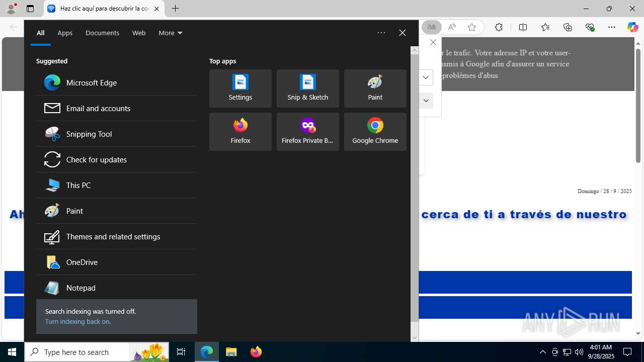Open a new Edge tab
This screenshot has width=644, height=362.
175,9
